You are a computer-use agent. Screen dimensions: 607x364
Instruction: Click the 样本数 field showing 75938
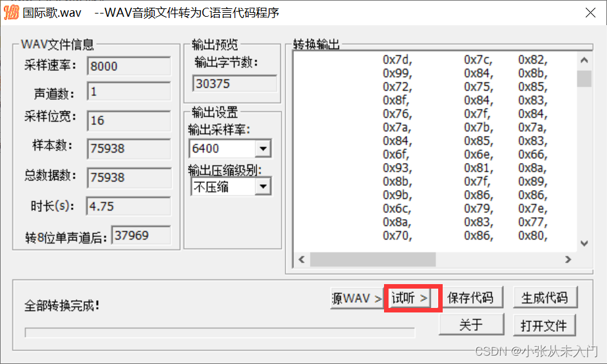[x=129, y=149]
